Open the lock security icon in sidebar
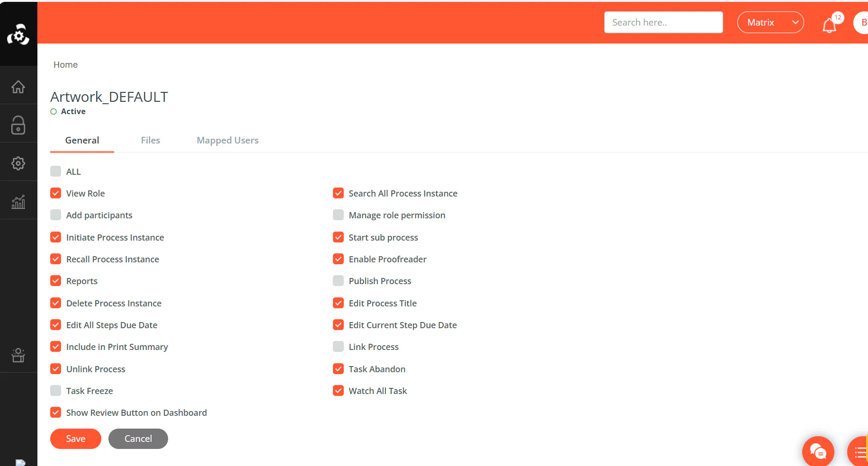 click(18, 125)
